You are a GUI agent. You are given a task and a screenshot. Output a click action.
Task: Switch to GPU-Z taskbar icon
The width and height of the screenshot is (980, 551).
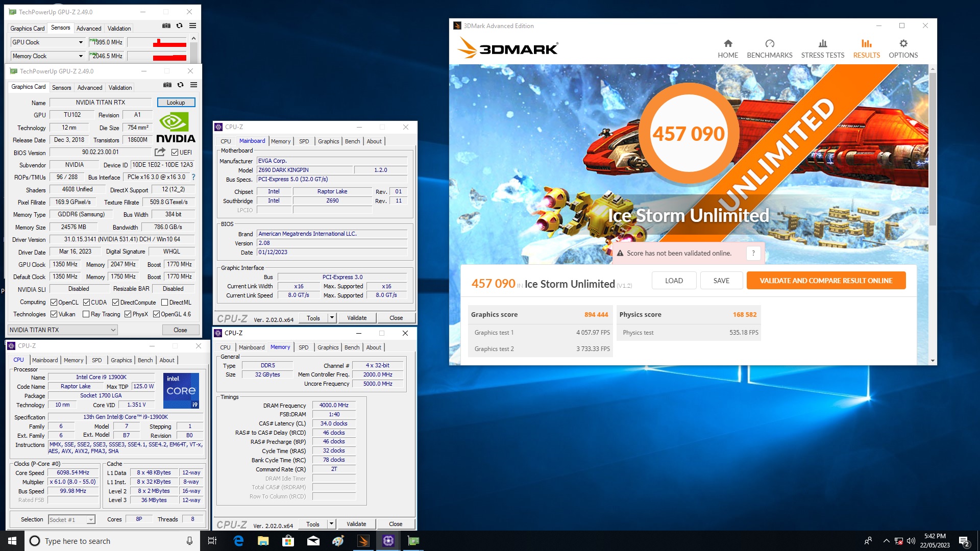(413, 541)
